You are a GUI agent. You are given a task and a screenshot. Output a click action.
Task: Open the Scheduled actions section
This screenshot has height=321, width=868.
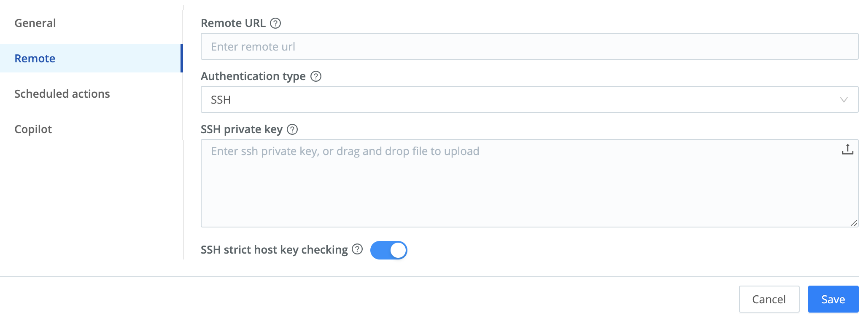(62, 94)
